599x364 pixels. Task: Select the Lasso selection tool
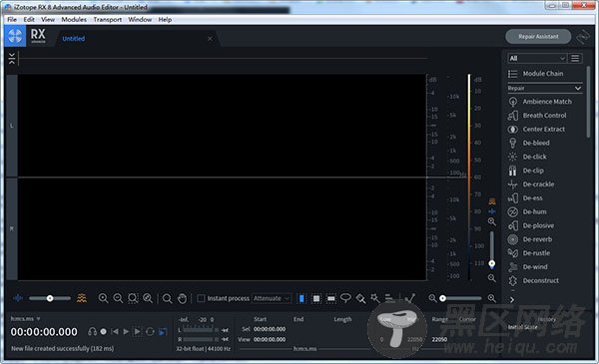(x=345, y=298)
